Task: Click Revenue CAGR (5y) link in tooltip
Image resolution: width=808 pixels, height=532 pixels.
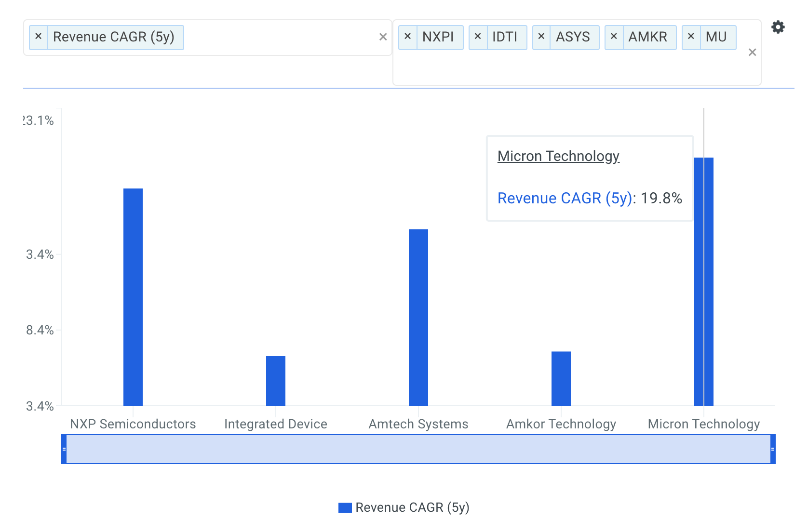Action: click(x=564, y=198)
